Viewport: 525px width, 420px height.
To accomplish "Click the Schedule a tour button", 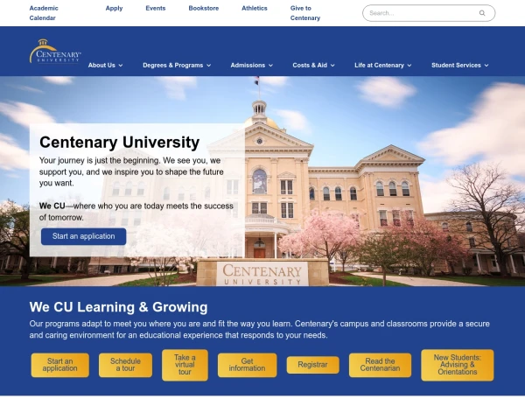I will tap(125, 365).
